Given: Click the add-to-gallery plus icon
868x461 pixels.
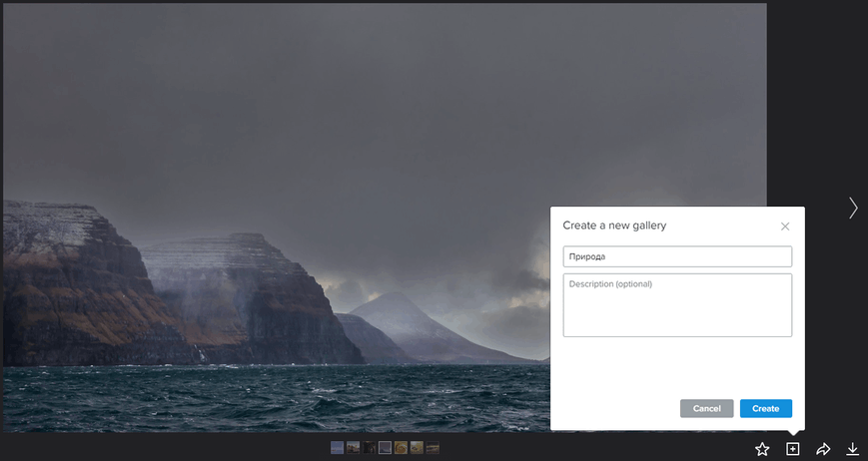Looking at the screenshot, I should [x=793, y=449].
